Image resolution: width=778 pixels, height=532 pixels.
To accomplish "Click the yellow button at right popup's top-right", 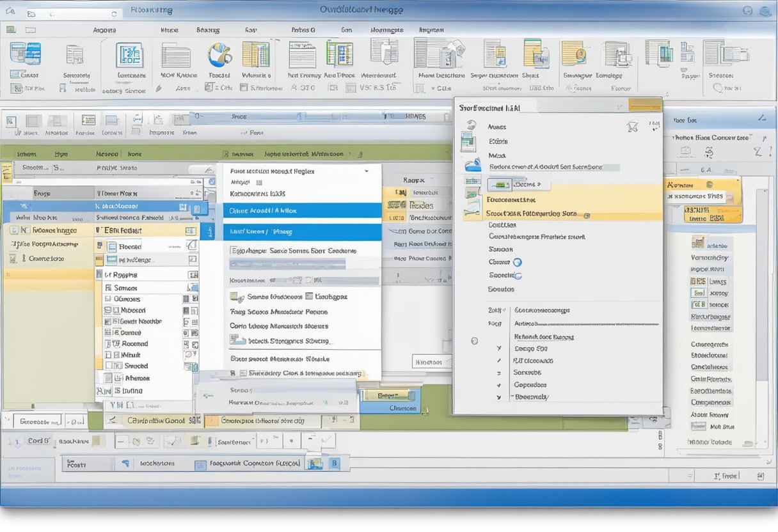I will click(645, 106).
